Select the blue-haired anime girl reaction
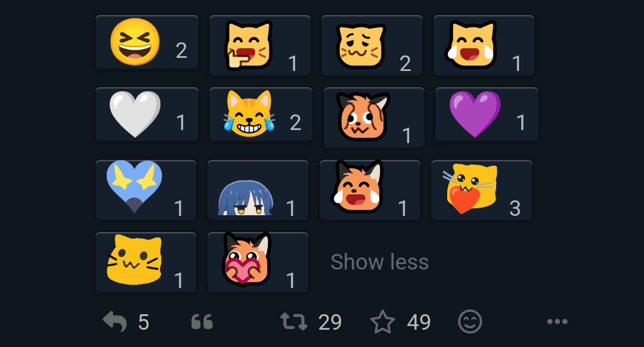644x347 pixels. click(258, 190)
